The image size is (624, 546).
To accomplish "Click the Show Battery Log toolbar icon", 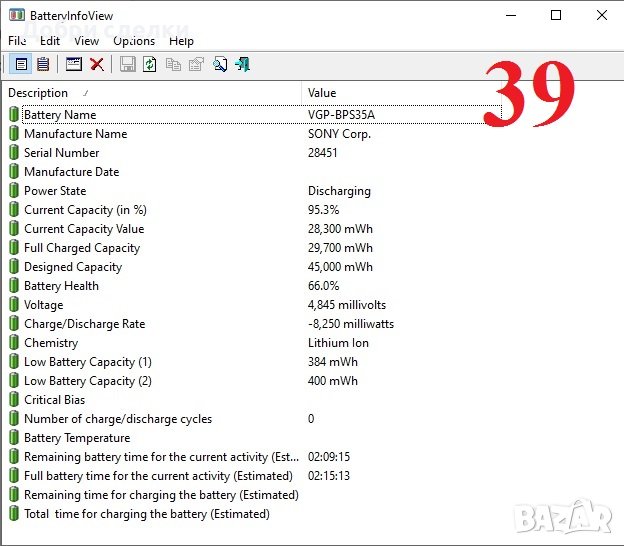I will (43, 64).
